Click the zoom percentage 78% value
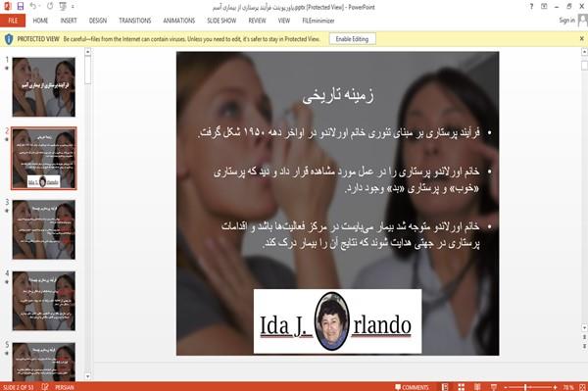The height and width of the screenshot is (391, 588). (x=568, y=387)
